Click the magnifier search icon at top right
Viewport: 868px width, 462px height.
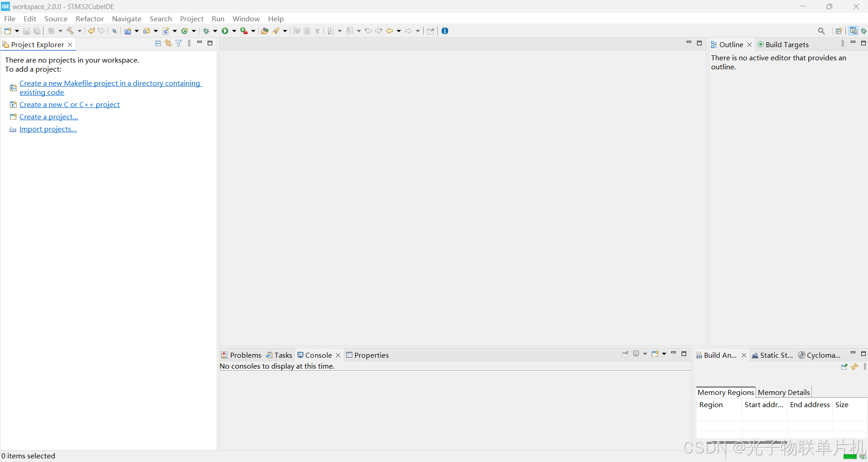pos(821,31)
